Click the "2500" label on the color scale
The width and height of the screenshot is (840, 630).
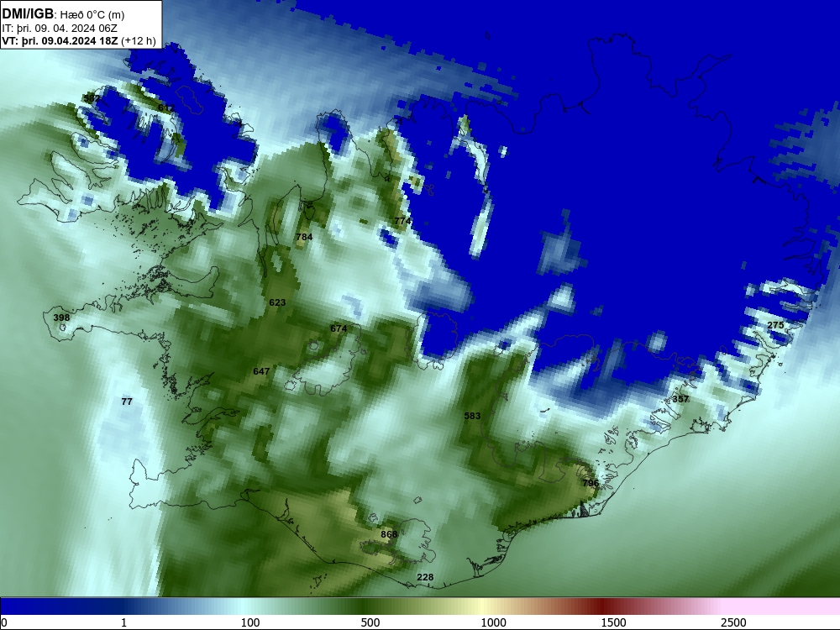click(x=733, y=622)
